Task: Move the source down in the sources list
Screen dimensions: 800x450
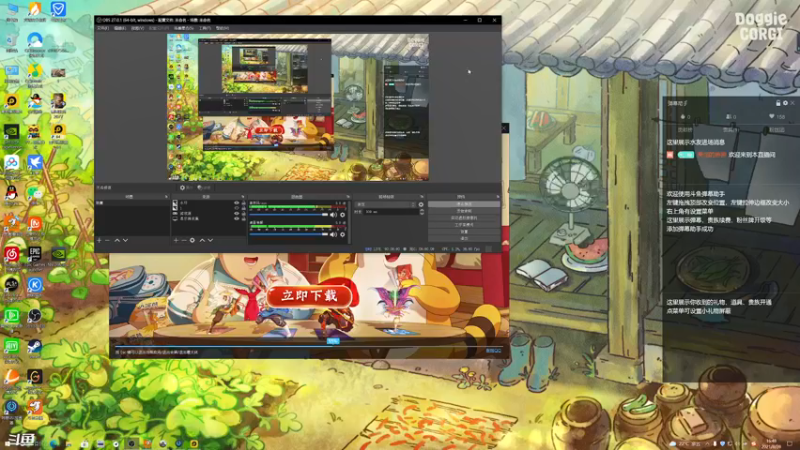Action: (x=210, y=240)
